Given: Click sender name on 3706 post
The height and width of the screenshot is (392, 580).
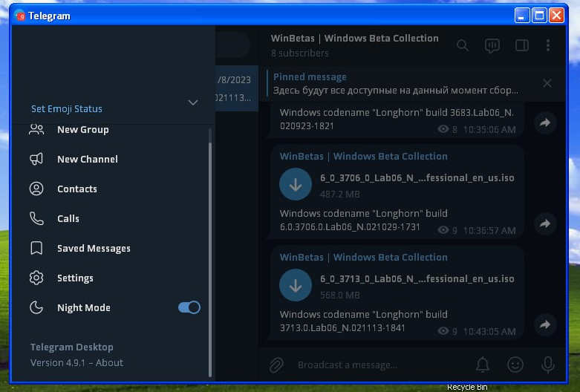Looking at the screenshot, I should (363, 156).
